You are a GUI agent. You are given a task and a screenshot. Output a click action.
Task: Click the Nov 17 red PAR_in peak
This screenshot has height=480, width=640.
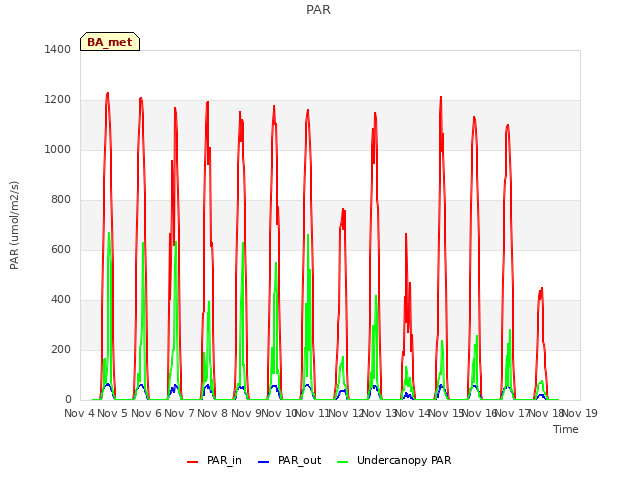542,288
